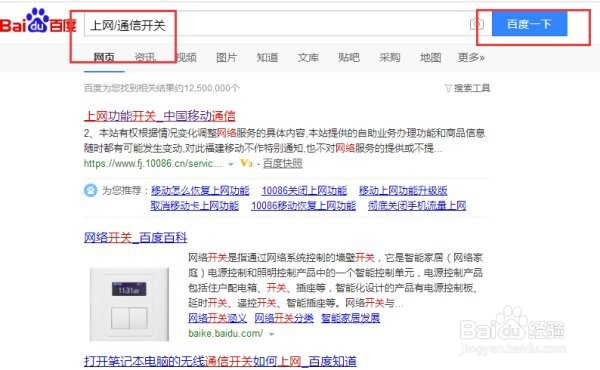Switch to the 视频 tab
This screenshot has height=370, width=600.
tap(186, 57)
